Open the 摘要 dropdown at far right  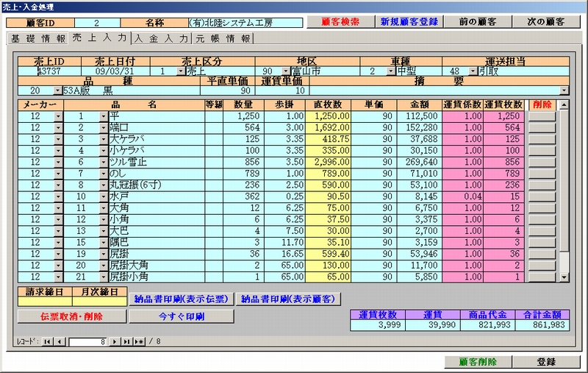point(564,90)
